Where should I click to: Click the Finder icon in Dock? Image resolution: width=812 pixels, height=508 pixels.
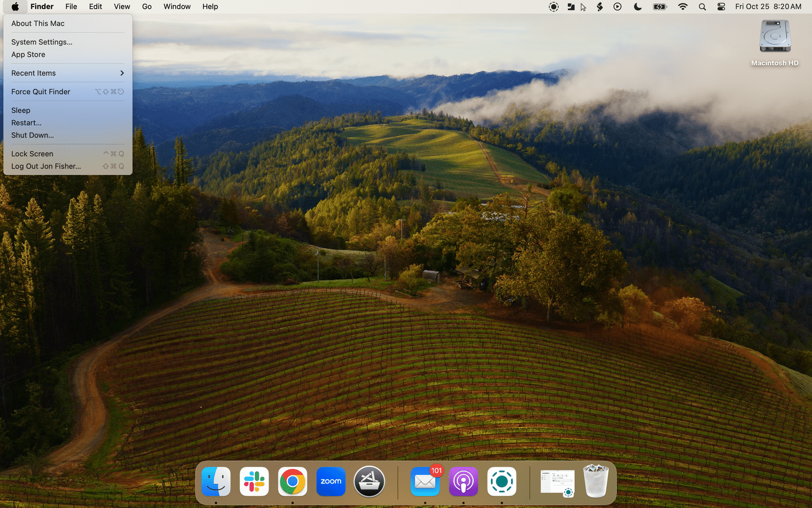[x=216, y=481]
